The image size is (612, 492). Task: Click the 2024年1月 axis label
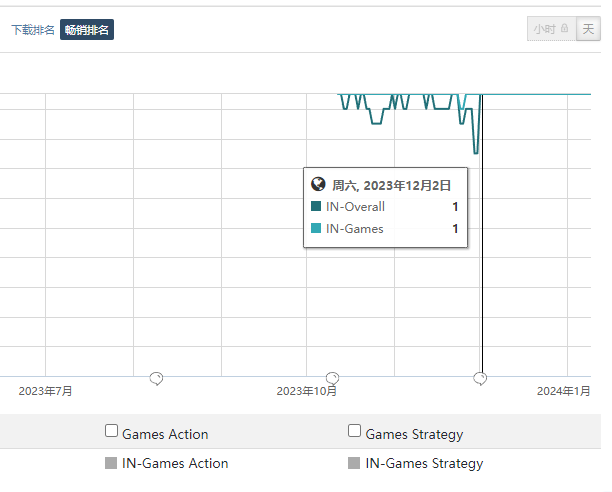coord(563,391)
